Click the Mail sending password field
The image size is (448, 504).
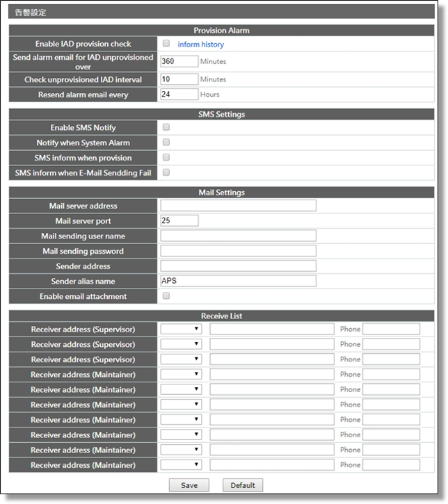click(239, 251)
